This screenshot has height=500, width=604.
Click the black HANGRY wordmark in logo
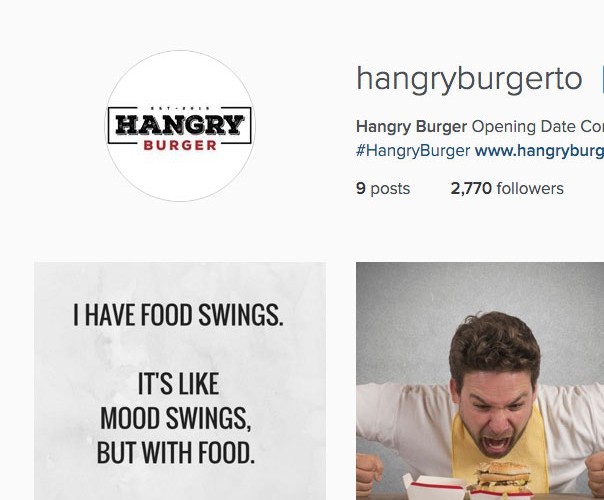pyautogui.click(x=180, y=124)
